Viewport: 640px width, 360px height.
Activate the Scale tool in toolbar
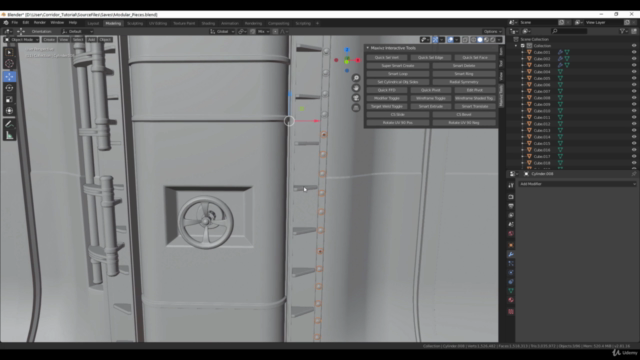point(9,99)
